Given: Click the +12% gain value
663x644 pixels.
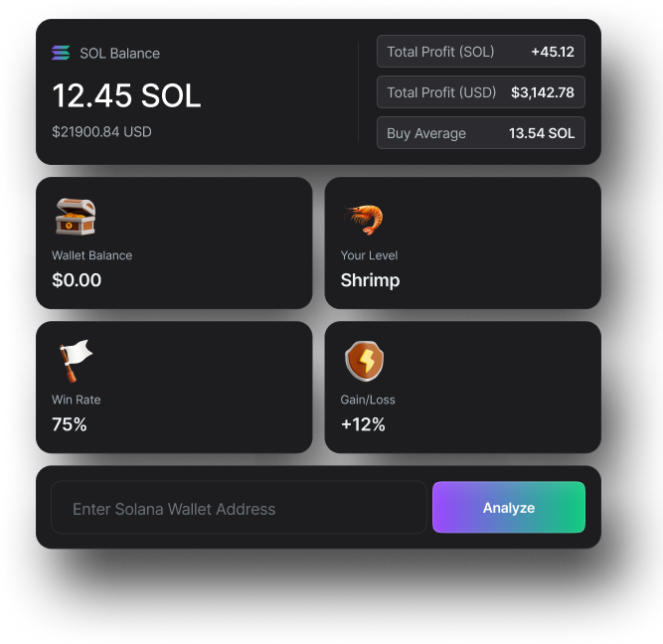Looking at the screenshot, I should click(x=363, y=424).
